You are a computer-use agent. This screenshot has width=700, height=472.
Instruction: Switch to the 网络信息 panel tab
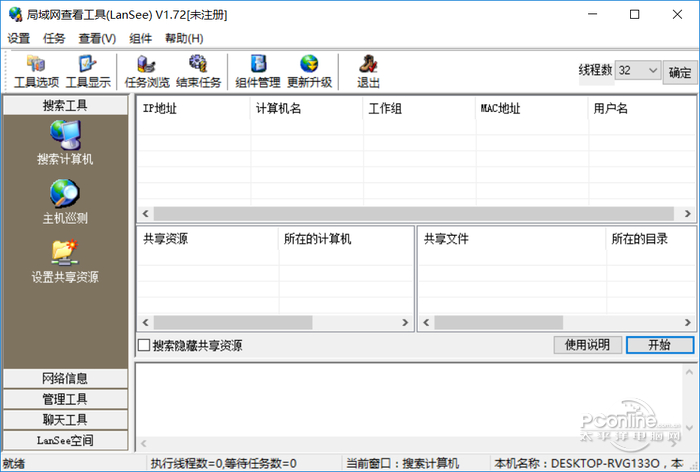[65, 378]
